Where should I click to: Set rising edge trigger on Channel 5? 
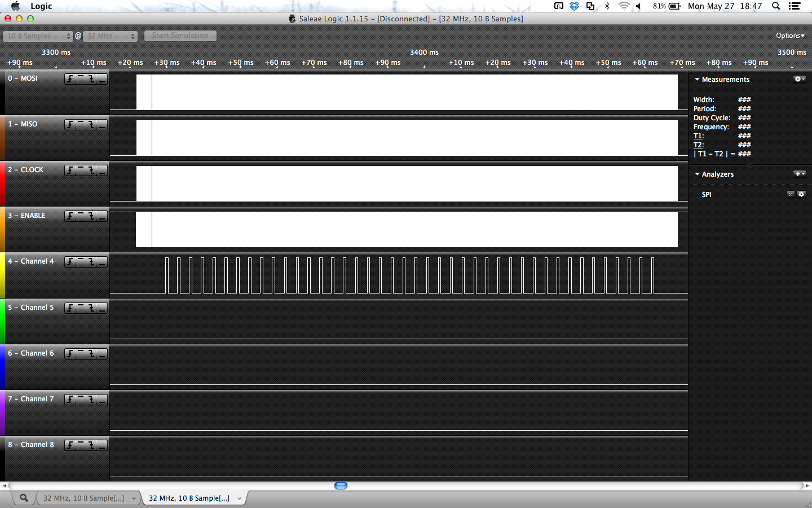(x=70, y=308)
